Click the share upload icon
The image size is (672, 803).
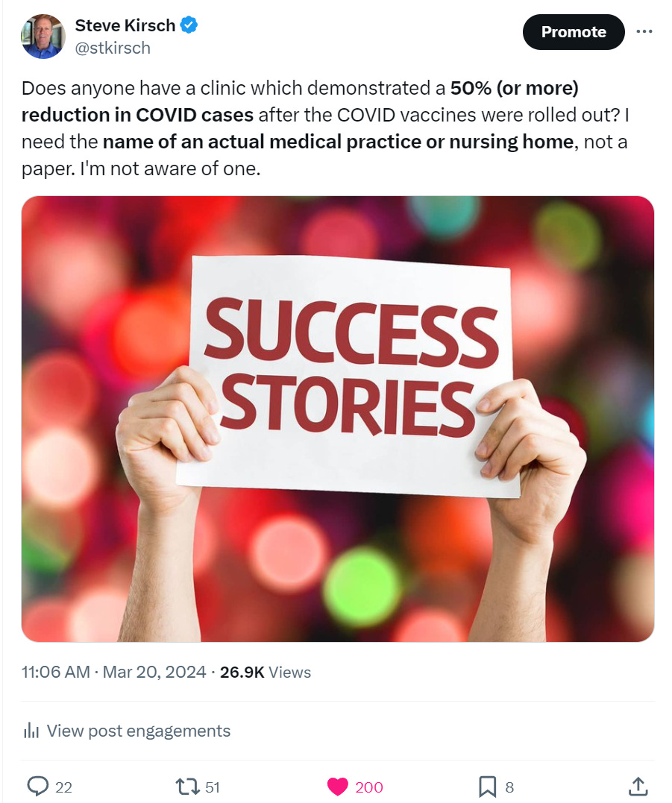click(638, 786)
